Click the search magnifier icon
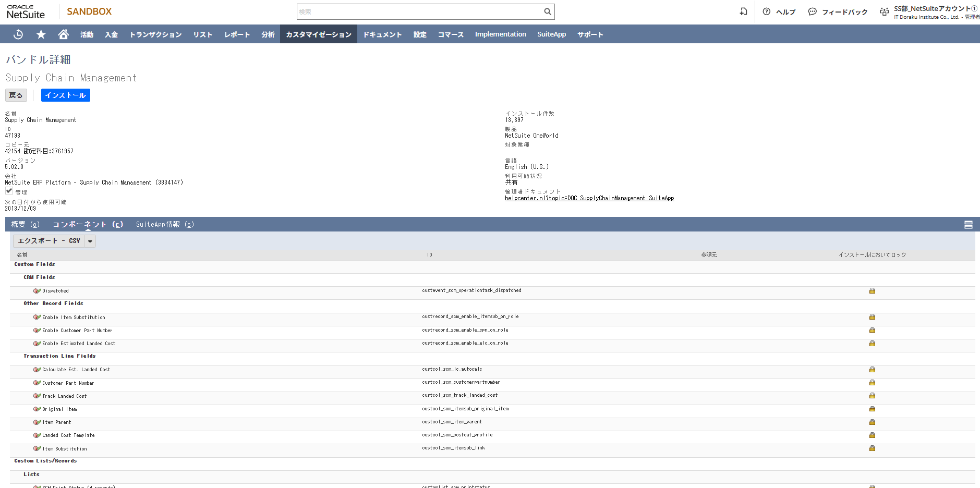Viewport: 980px width, 488px height. tap(547, 11)
